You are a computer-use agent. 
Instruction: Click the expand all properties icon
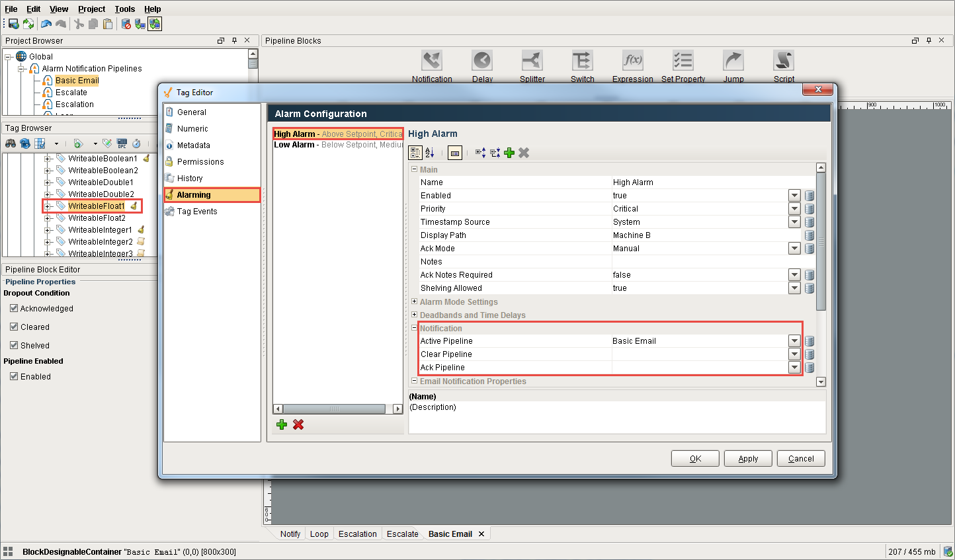[481, 153]
